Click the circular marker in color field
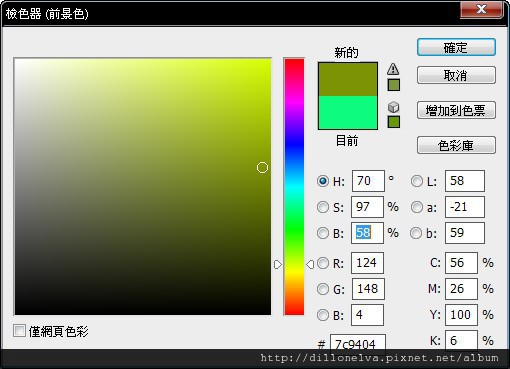Screen dimensions: 510x369 [x=262, y=168]
